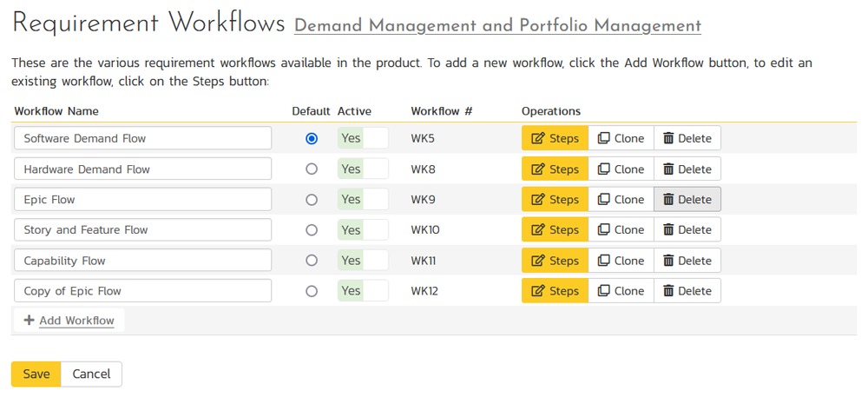Click the Copy of Epic Flow name field
The image size is (868, 404).
click(142, 291)
